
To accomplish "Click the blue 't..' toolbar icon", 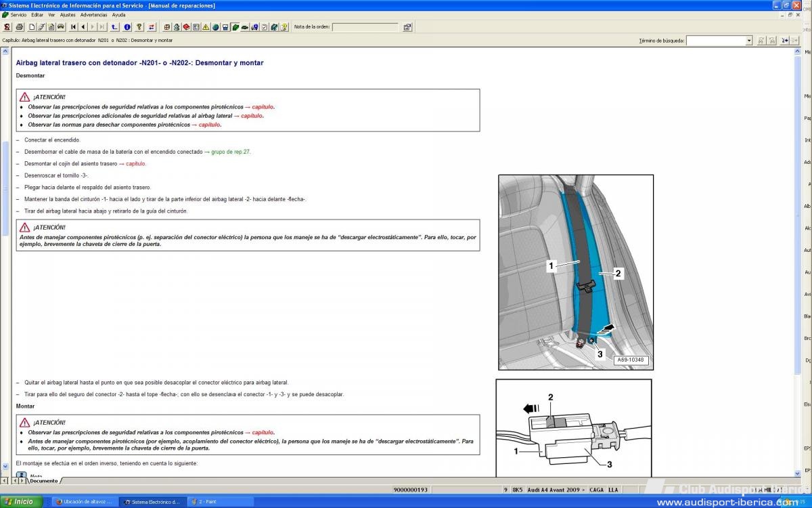I will 115,27.
